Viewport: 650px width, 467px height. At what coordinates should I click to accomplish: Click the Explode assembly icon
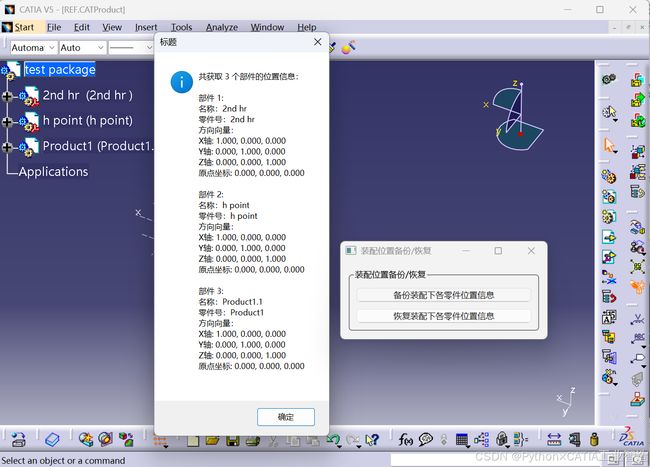(x=638, y=266)
